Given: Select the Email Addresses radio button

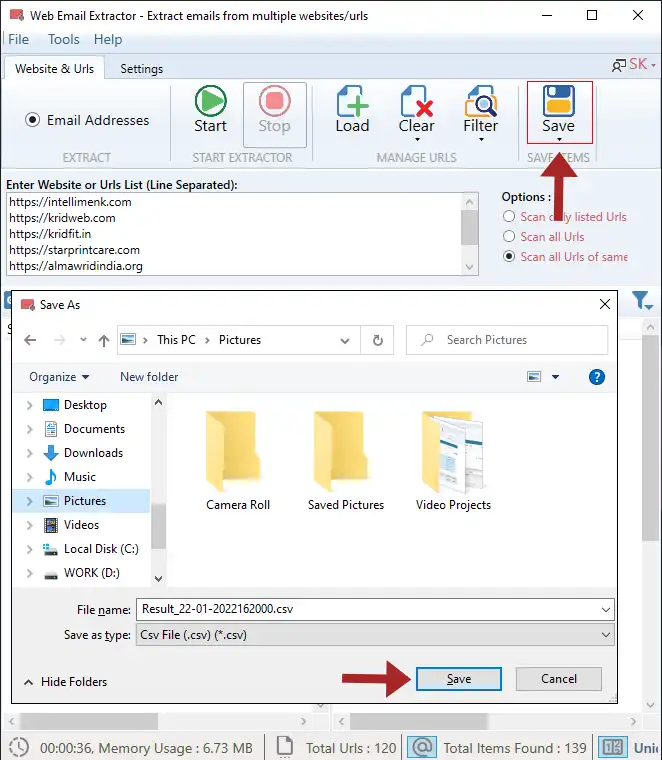Looking at the screenshot, I should 32,119.
